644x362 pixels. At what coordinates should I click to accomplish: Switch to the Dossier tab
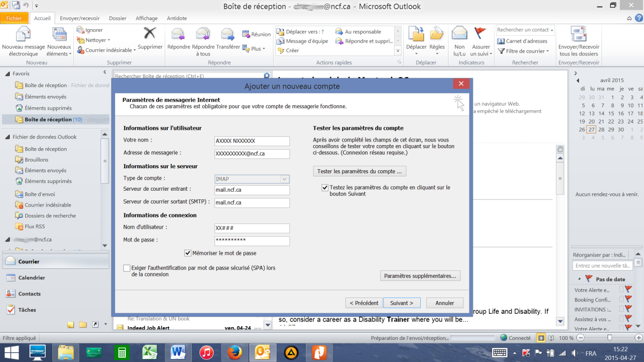(118, 18)
